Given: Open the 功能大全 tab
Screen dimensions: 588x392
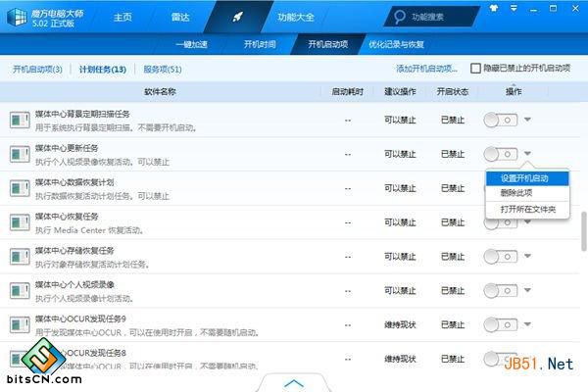Looking at the screenshot, I should click(x=296, y=18).
